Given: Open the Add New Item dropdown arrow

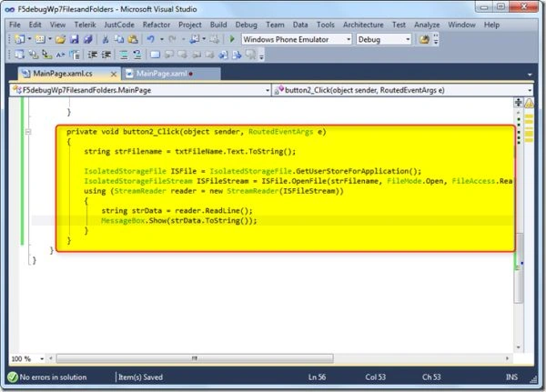Looking at the screenshot, I should pos(50,39).
